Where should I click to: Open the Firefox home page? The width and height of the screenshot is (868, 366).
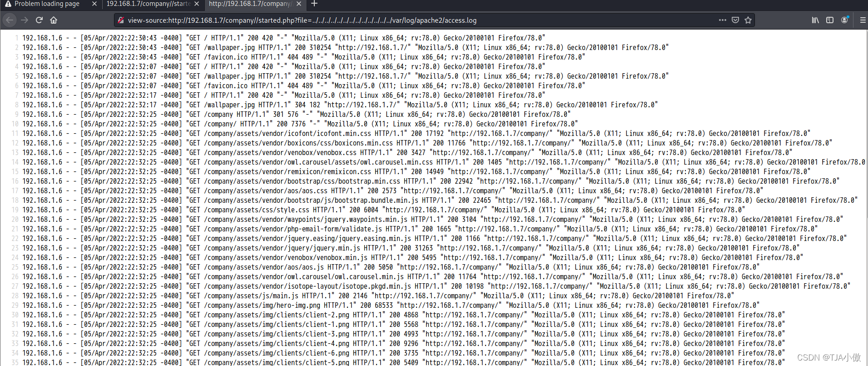54,20
